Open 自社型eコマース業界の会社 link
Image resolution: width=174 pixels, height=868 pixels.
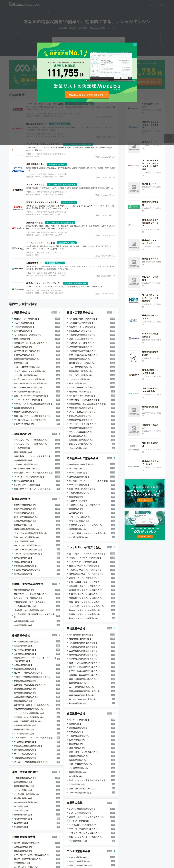[x=26, y=318]
